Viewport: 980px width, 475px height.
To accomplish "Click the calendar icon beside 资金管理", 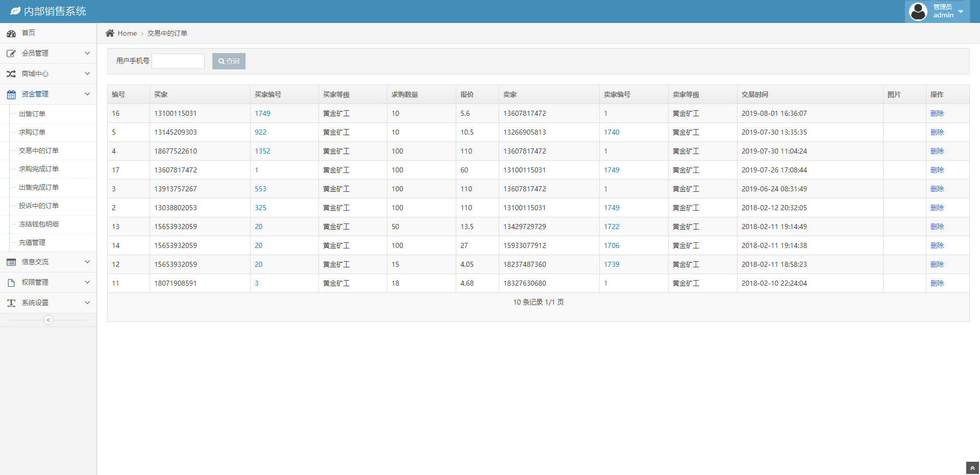I will 11,94.
